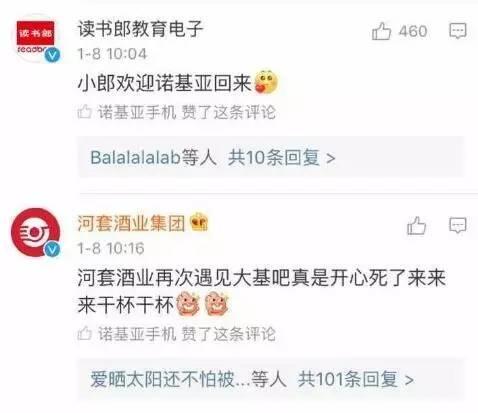Open 河套酒业集团 red avatar

(36, 232)
